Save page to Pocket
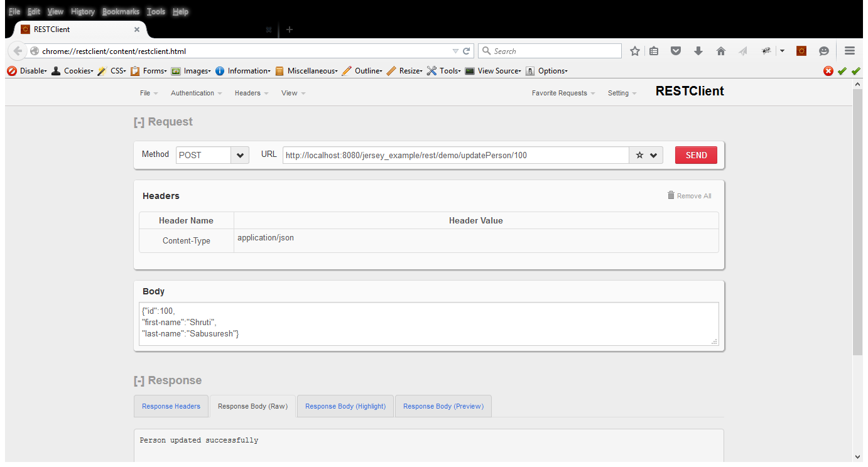The width and height of the screenshot is (868, 467). pos(676,51)
